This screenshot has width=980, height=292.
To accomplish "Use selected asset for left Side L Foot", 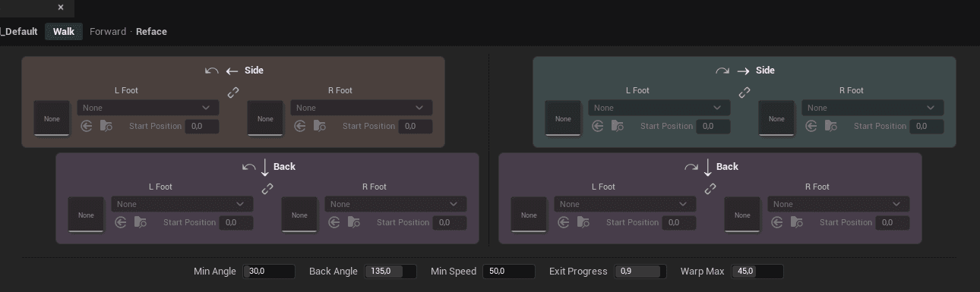I will [x=87, y=126].
